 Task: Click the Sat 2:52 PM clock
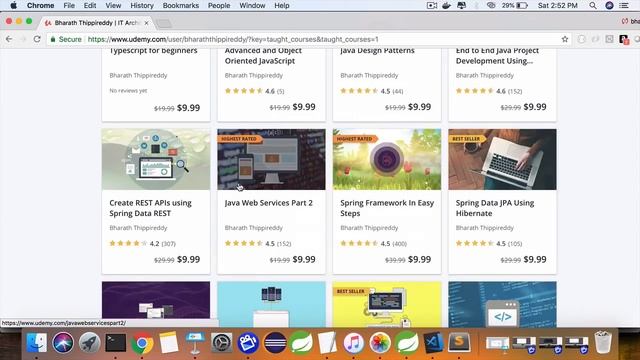click(x=558, y=5)
